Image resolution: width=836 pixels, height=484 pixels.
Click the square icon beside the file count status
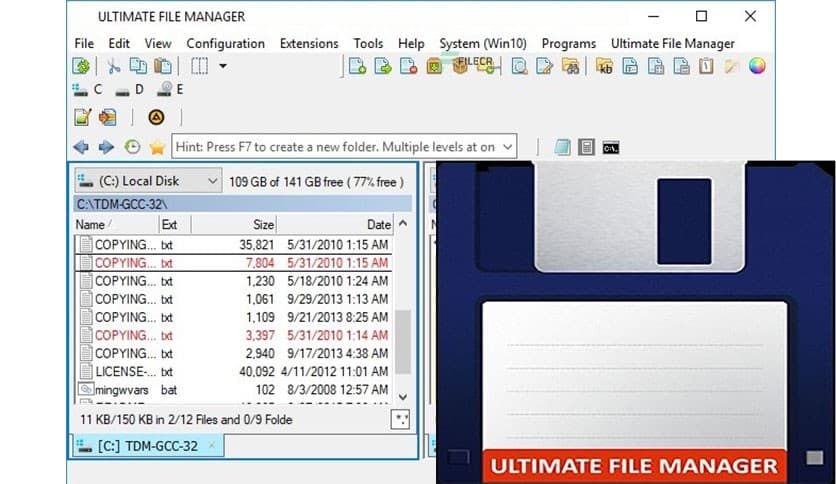(400, 420)
